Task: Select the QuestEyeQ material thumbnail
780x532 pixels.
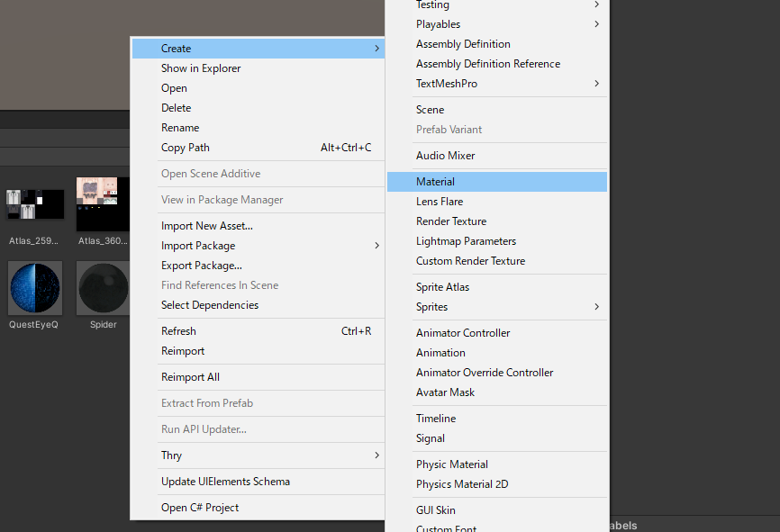Action: click(35, 288)
